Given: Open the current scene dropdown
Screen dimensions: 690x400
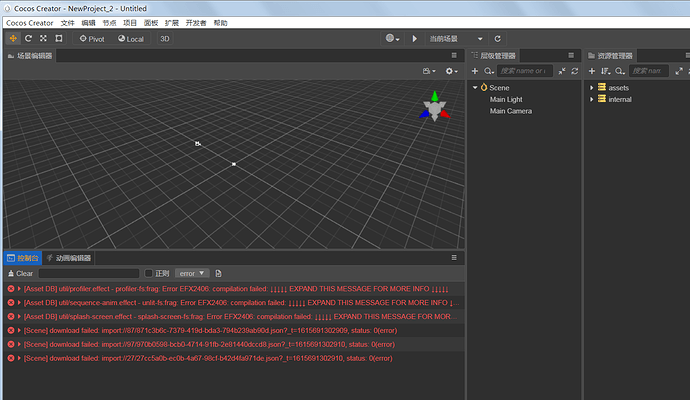Looking at the screenshot, I should click(456, 39).
